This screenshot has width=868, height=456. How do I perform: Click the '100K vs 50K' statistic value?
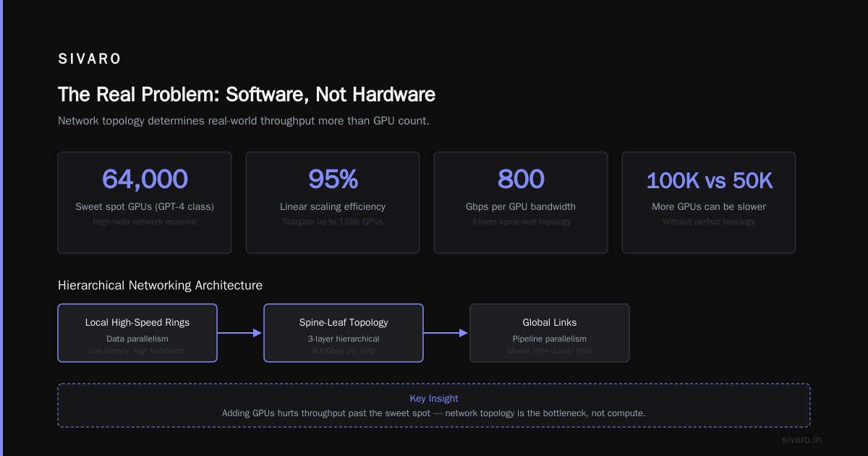pos(709,180)
